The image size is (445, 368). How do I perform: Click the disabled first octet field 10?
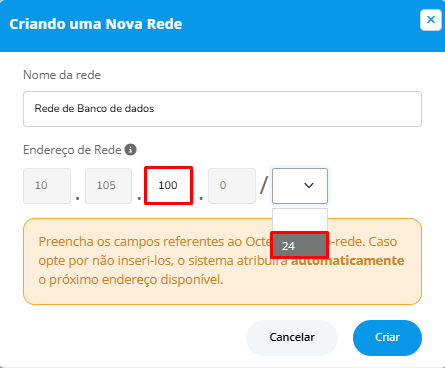point(47,186)
